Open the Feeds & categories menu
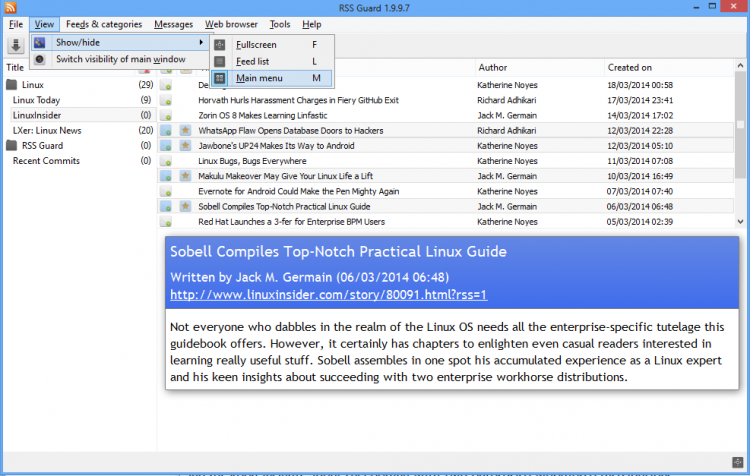The height and width of the screenshot is (476, 750). 104,24
